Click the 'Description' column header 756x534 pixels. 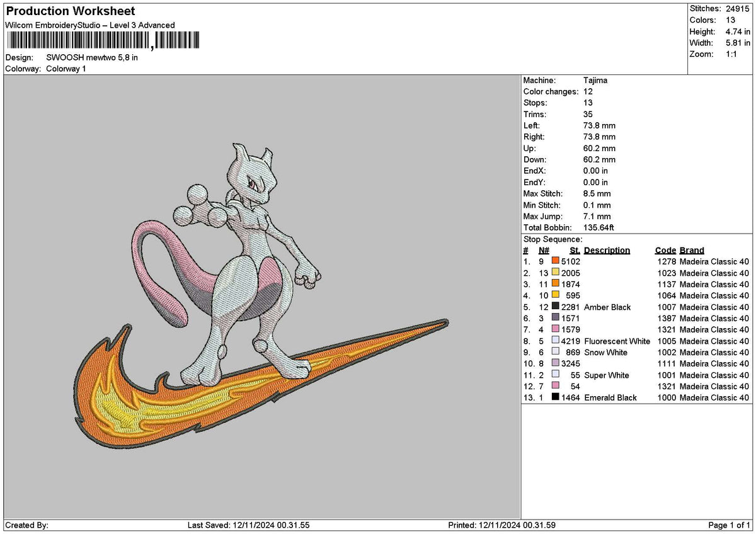607,251
